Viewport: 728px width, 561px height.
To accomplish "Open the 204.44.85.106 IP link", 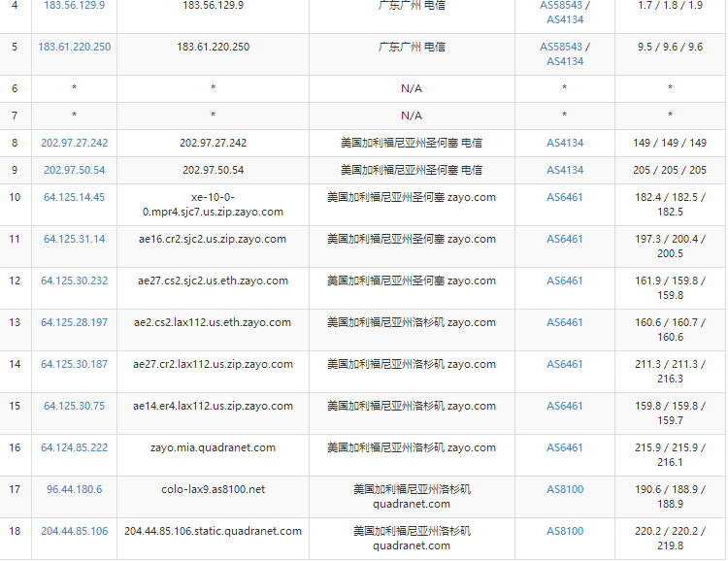I will point(75,531).
